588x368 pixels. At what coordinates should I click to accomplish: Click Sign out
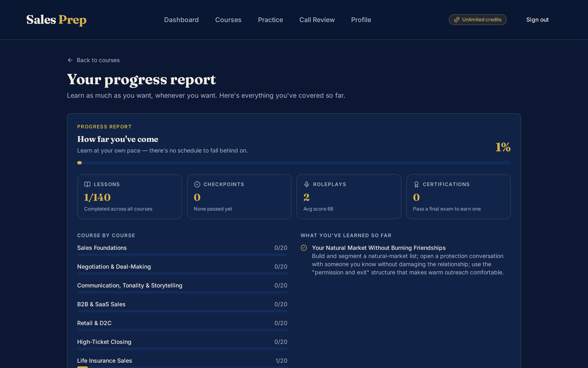tap(537, 20)
